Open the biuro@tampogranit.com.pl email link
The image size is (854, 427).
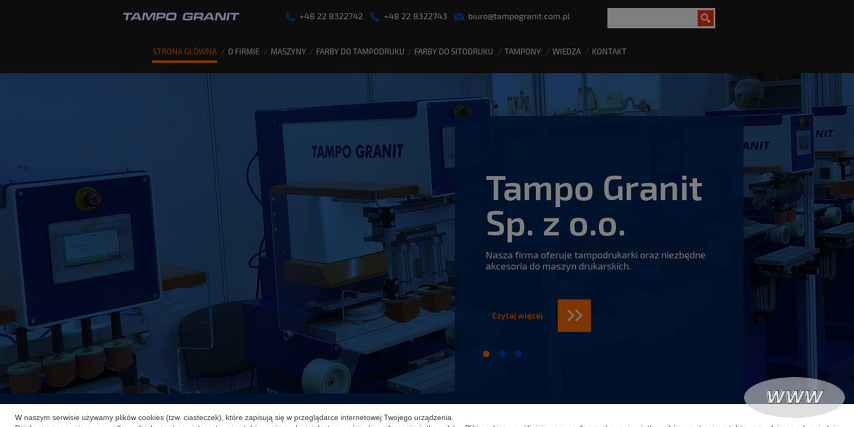[x=519, y=16]
